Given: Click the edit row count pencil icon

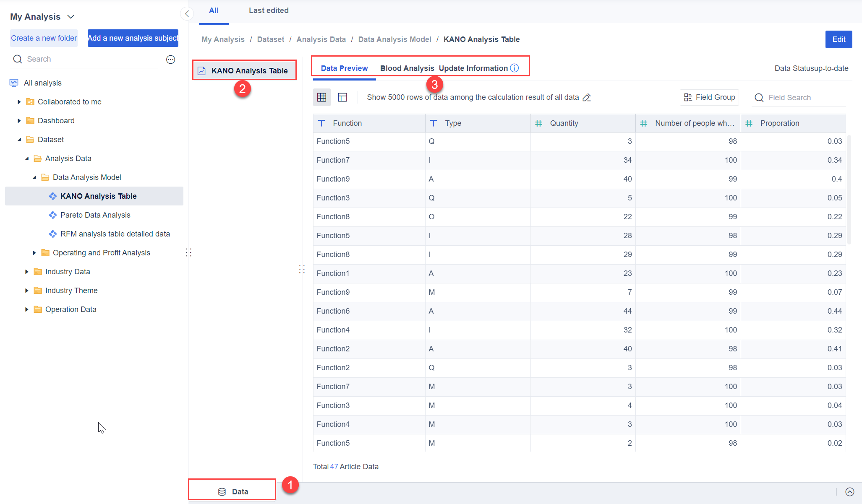Looking at the screenshot, I should 587,97.
